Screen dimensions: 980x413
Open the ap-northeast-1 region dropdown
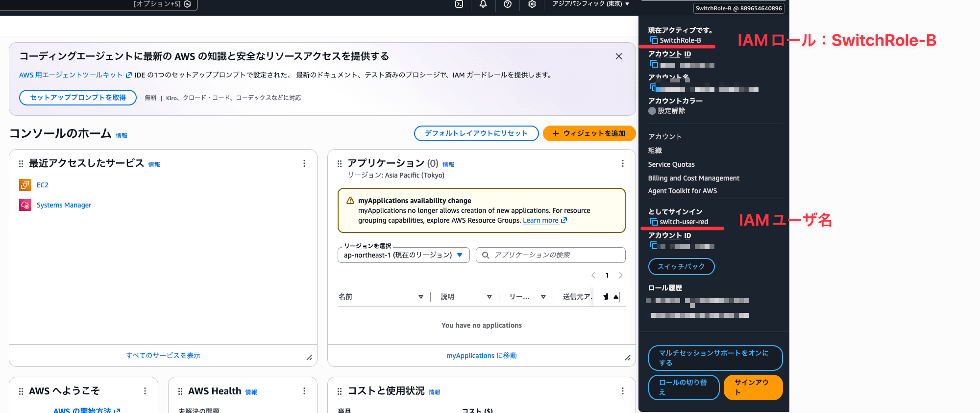404,255
